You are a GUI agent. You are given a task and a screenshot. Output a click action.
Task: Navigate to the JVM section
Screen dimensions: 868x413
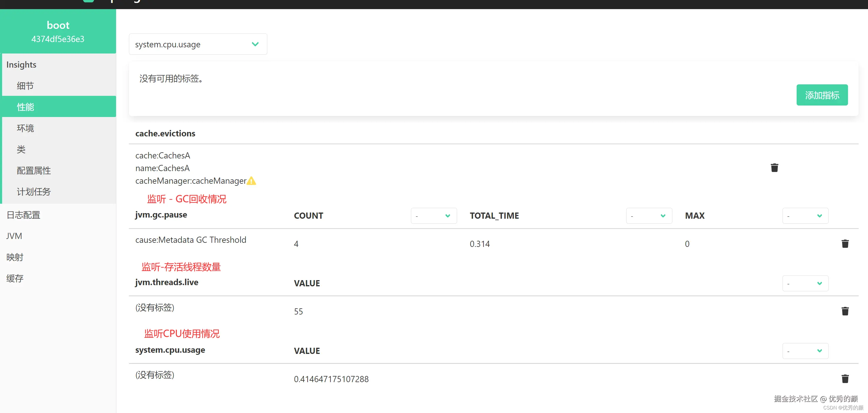14,236
